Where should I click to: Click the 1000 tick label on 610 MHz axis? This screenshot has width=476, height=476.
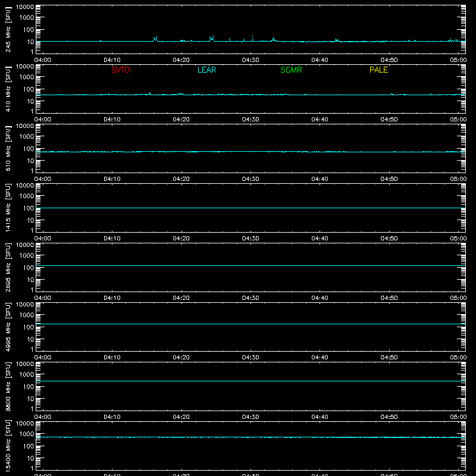27,137
